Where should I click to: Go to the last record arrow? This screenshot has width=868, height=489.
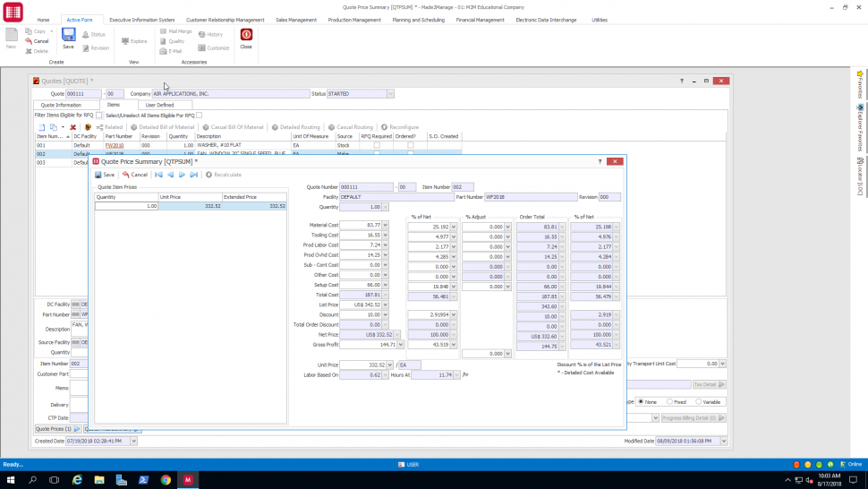tap(194, 175)
